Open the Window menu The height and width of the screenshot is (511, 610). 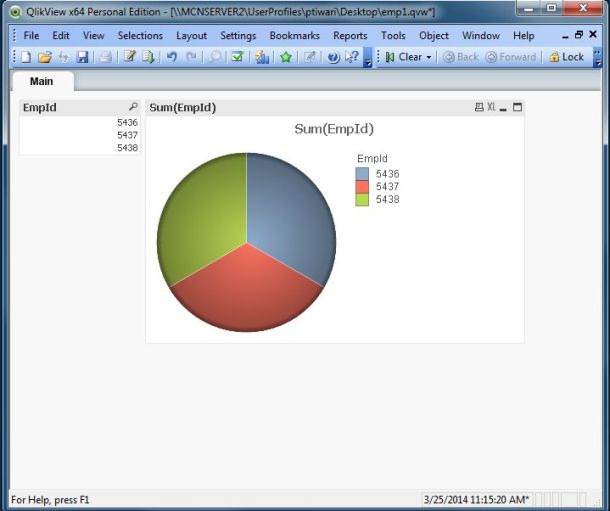point(481,36)
